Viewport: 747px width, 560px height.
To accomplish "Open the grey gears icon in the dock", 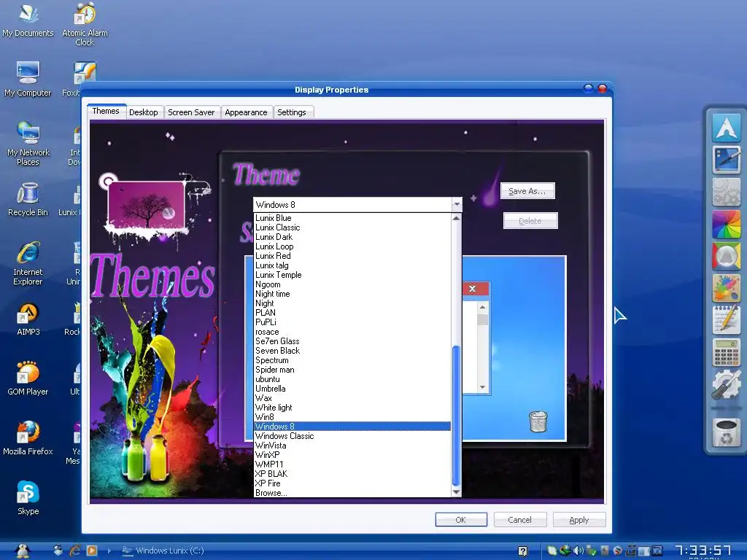I will (x=726, y=192).
